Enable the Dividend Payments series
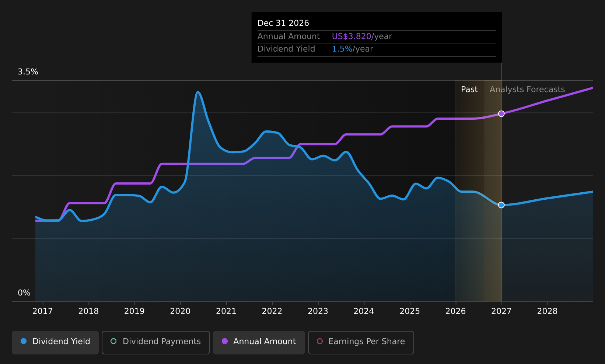This screenshot has height=364, width=605. coord(155,342)
